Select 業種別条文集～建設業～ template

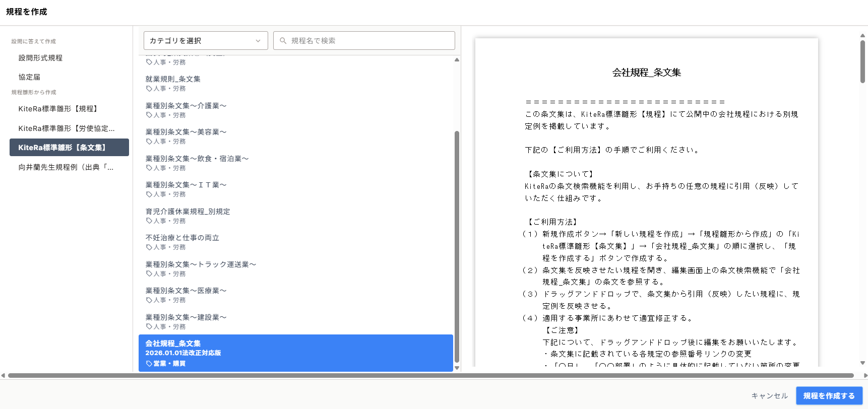tap(296, 321)
